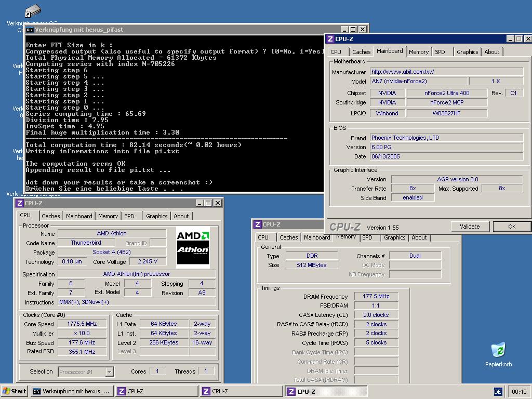This screenshot has height=399, width=532.
Task: Click the Level 2 cache 256 KBytes value
Action: (164, 342)
